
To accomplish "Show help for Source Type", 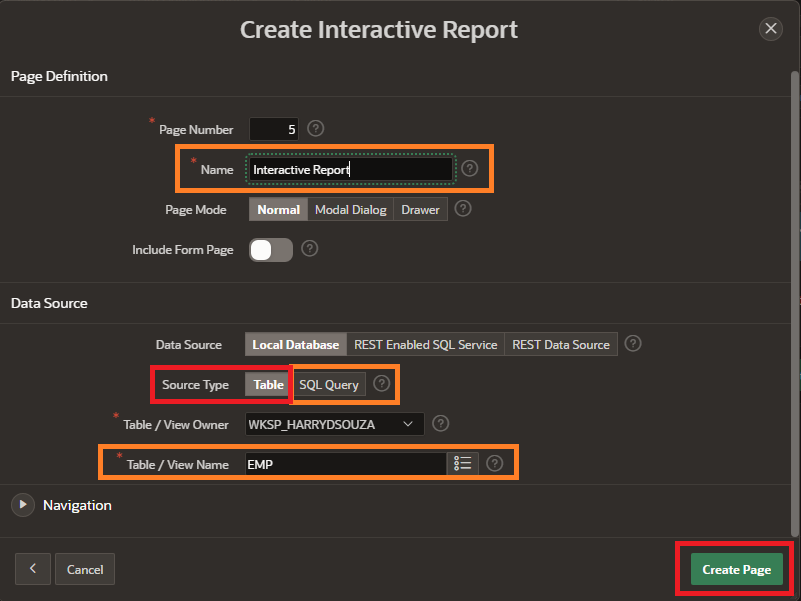I will (x=381, y=384).
